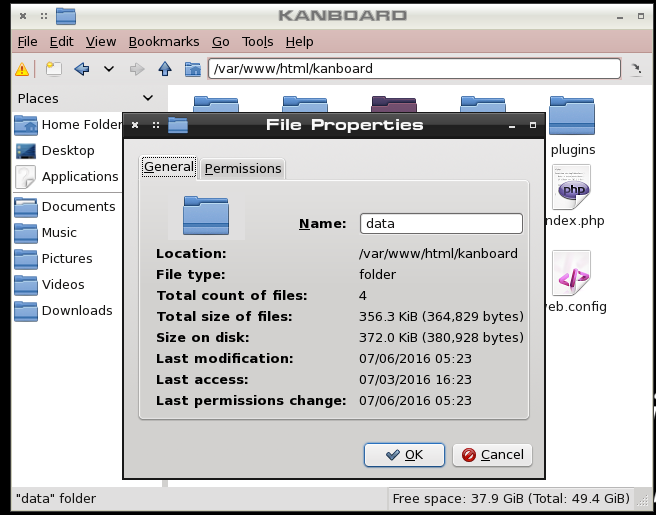The height and width of the screenshot is (515, 656).
Task: Dismiss the dialog with Cancel
Action: pos(492,455)
